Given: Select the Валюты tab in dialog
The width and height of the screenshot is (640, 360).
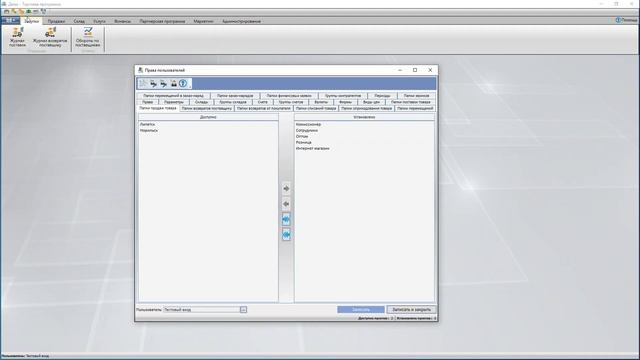Looking at the screenshot, I should pyautogui.click(x=321, y=102).
